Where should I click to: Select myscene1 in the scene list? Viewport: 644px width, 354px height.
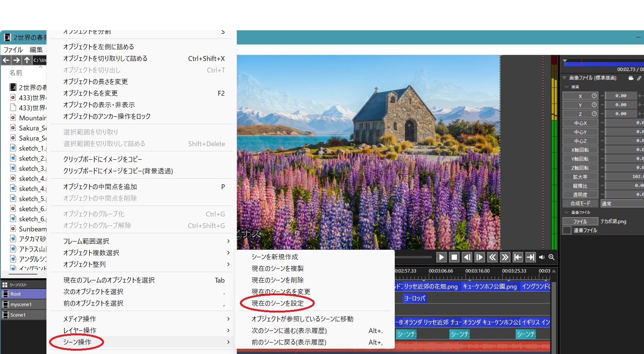coord(21,305)
